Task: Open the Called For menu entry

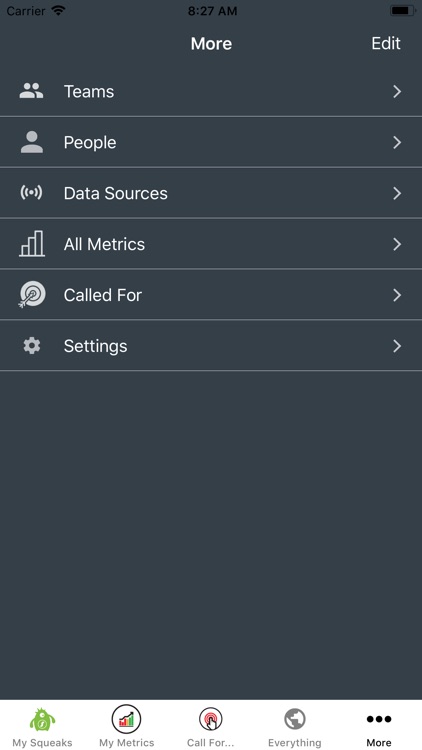Action: pos(211,295)
